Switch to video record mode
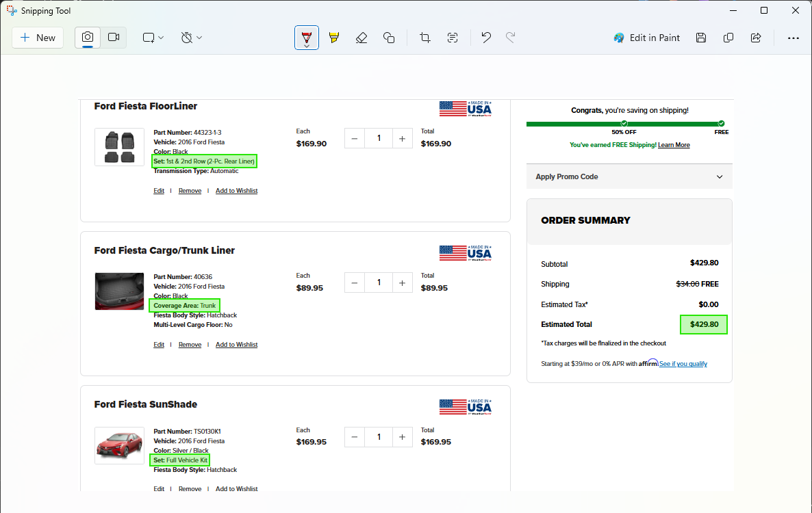812x513 pixels. click(x=114, y=38)
